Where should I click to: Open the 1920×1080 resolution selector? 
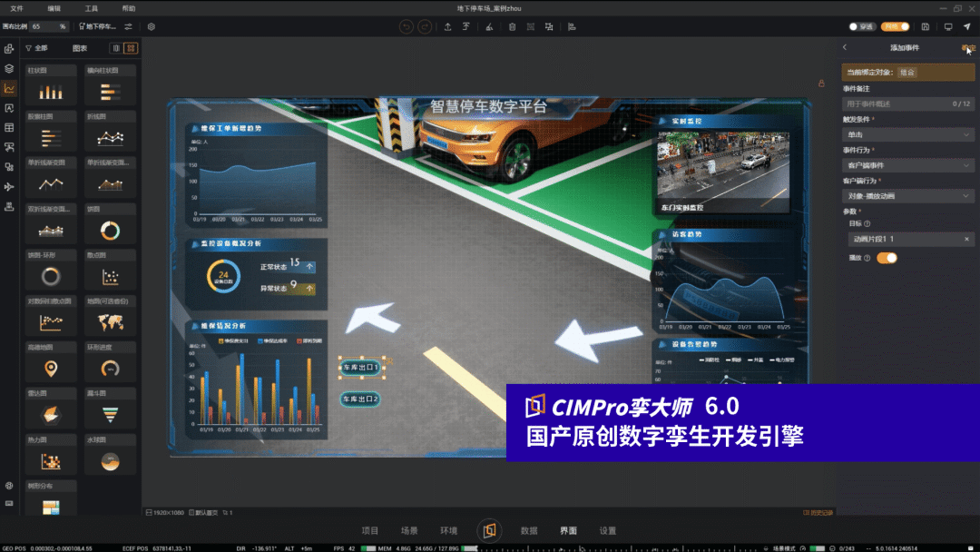pyautogui.click(x=165, y=513)
